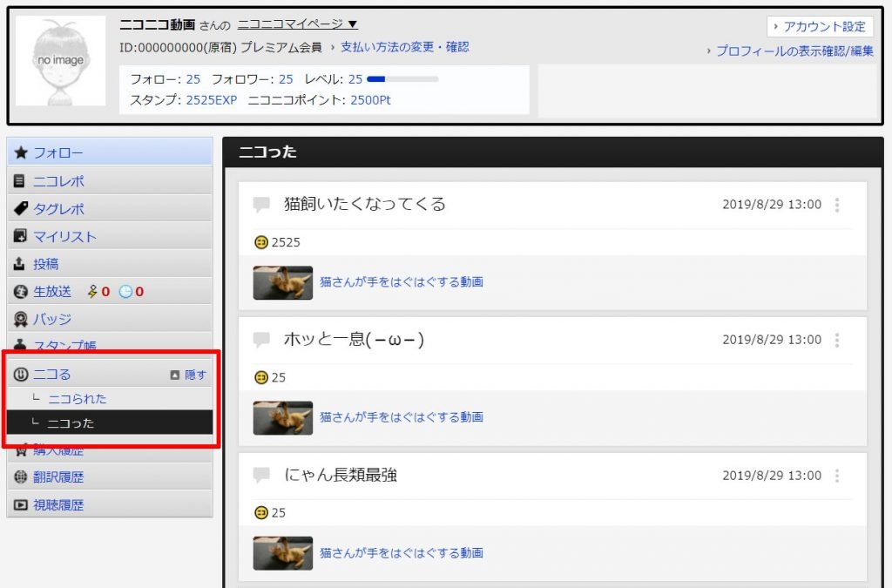Click the document icon beside ニコレポ
This screenshot has width=892, height=588.
[x=19, y=181]
